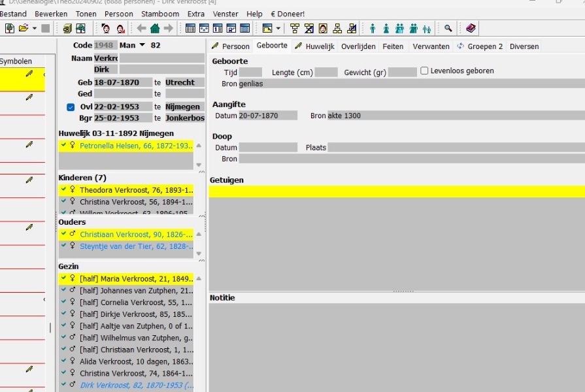Screen dimensions: 585x392
Task: Switch to the Overlijden tab
Action: point(358,46)
